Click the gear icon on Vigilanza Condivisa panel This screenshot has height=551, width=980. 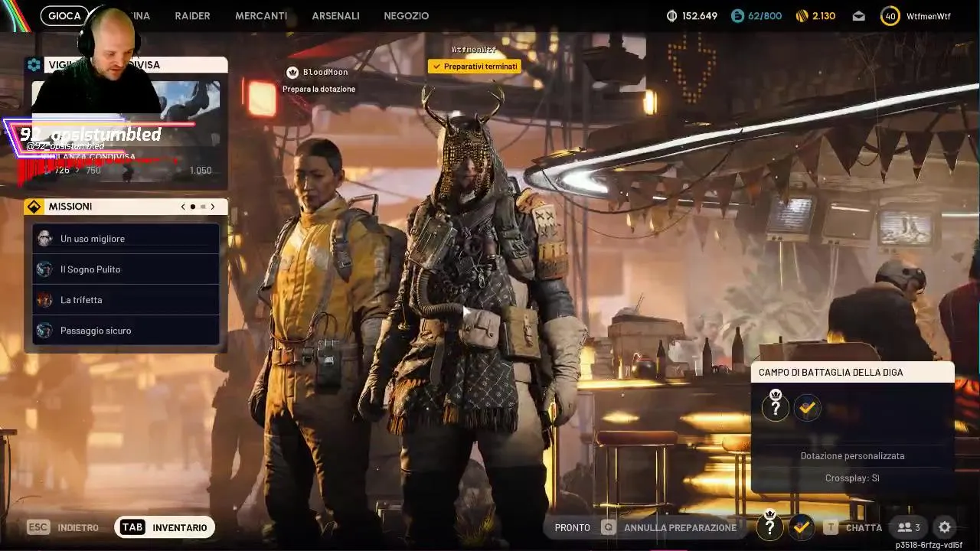34,65
